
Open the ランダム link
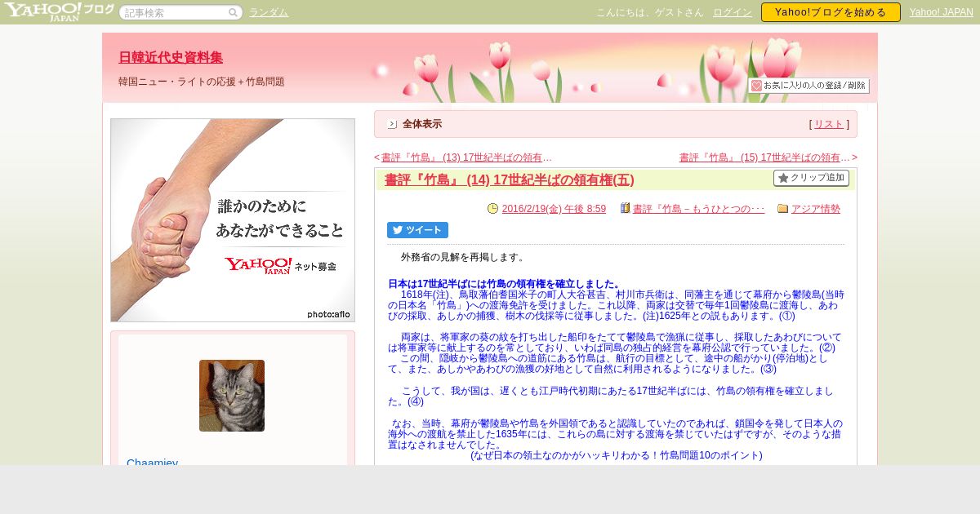269,12
